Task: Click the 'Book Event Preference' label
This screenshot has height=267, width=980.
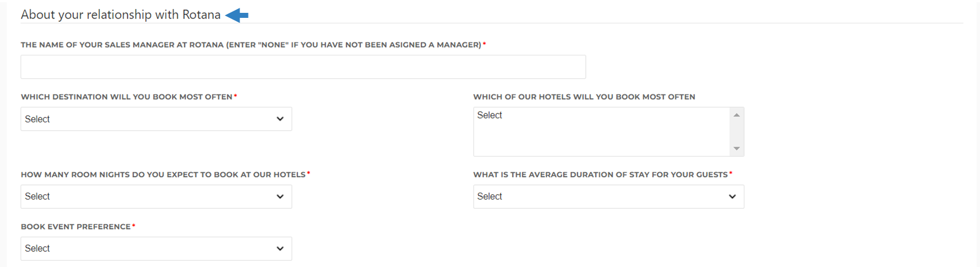Action: click(x=76, y=227)
